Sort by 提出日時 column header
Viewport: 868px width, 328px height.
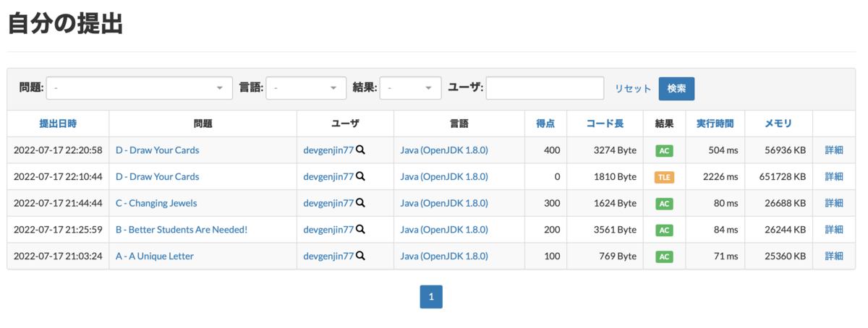tap(58, 124)
